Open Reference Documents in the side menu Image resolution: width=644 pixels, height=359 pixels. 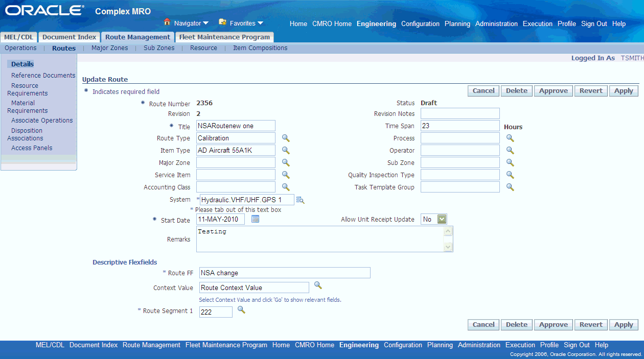point(43,76)
